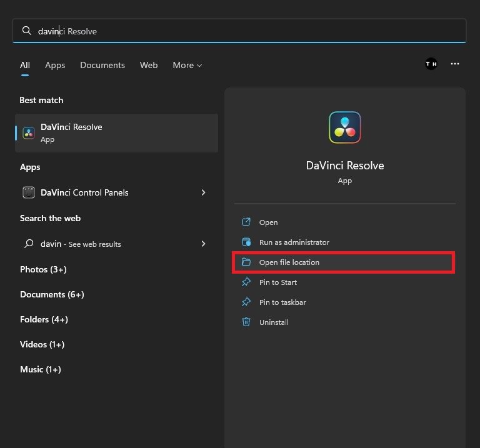The width and height of the screenshot is (480, 448).
Task: Select the Web filter tab
Action: pyautogui.click(x=149, y=65)
